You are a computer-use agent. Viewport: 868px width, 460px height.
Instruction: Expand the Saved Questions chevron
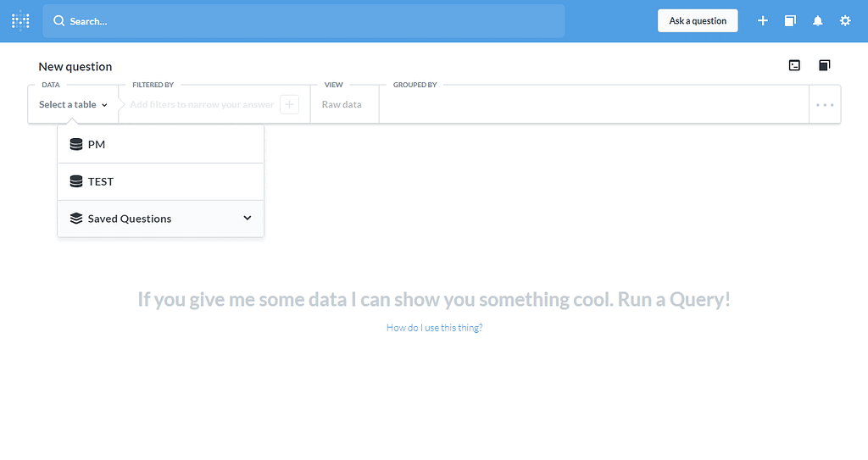(x=248, y=218)
